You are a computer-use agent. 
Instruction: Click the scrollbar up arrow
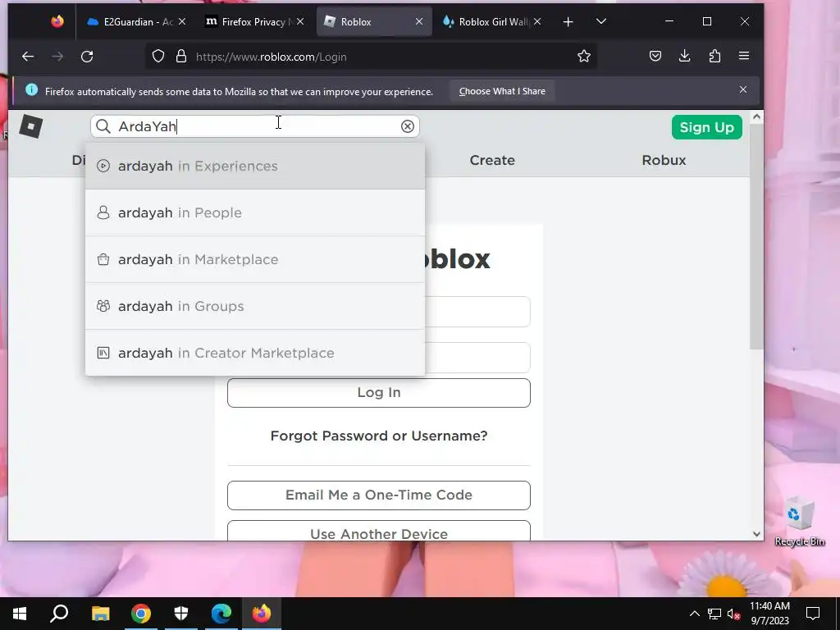tap(756, 116)
